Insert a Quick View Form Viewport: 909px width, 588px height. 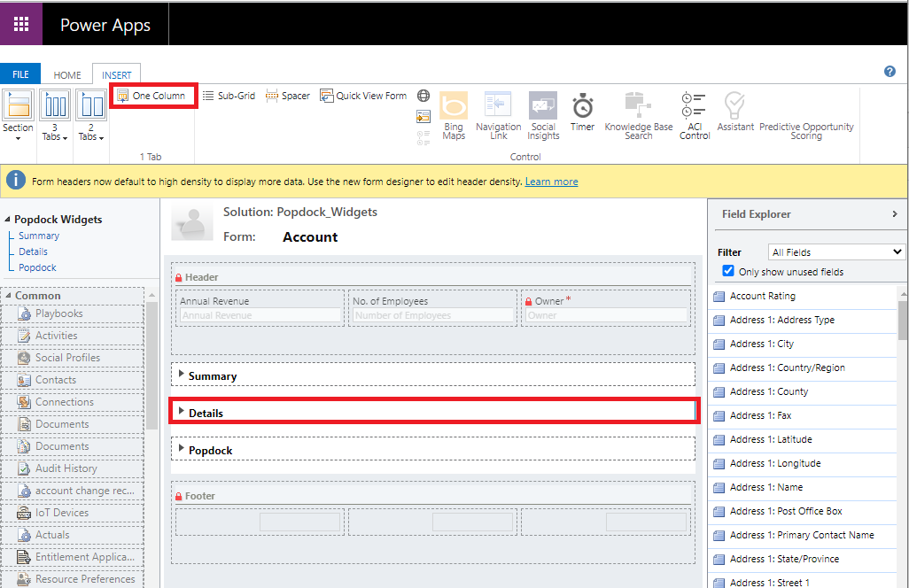[363, 96]
